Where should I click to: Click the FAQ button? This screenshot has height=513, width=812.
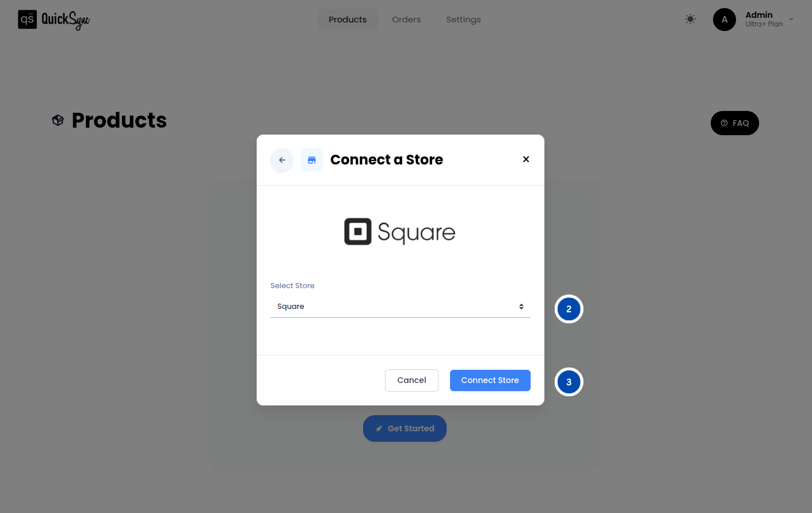click(734, 122)
